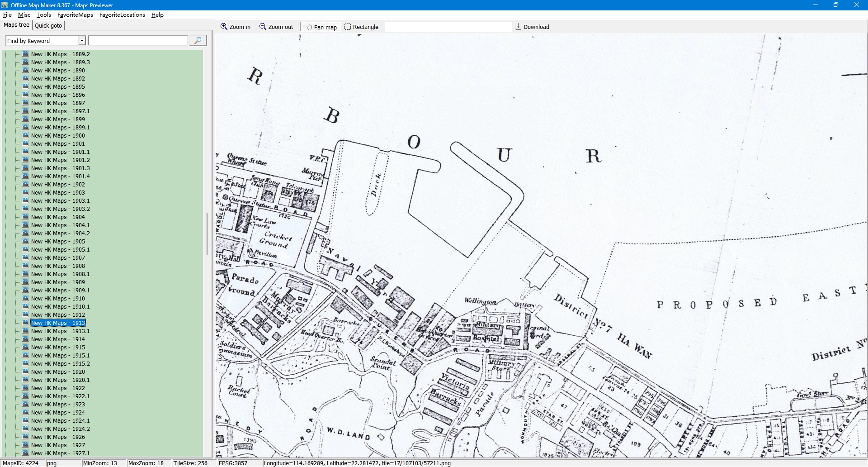Image resolution: width=868 pixels, height=467 pixels.
Task: Select New HK Maps - 1905 entry
Action: click(x=58, y=241)
